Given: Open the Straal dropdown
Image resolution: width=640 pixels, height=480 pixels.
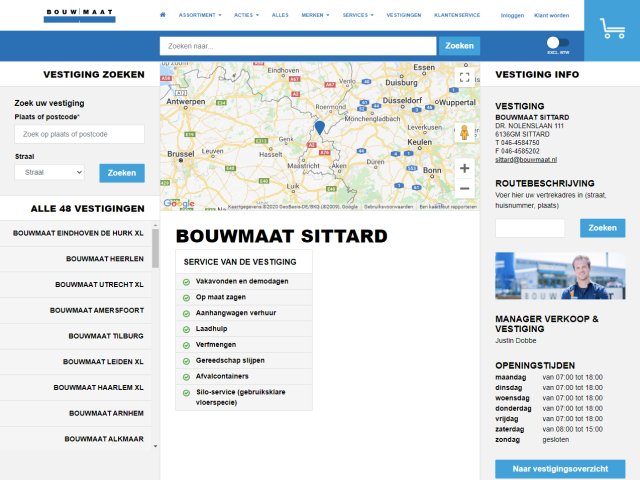Looking at the screenshot, I should pos(49,172).
